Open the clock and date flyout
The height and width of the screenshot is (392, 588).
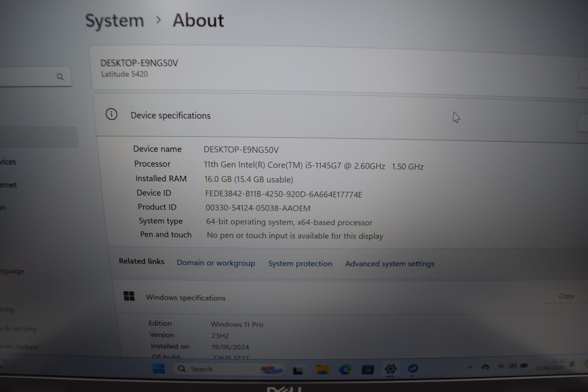click(x=550, y=364)
